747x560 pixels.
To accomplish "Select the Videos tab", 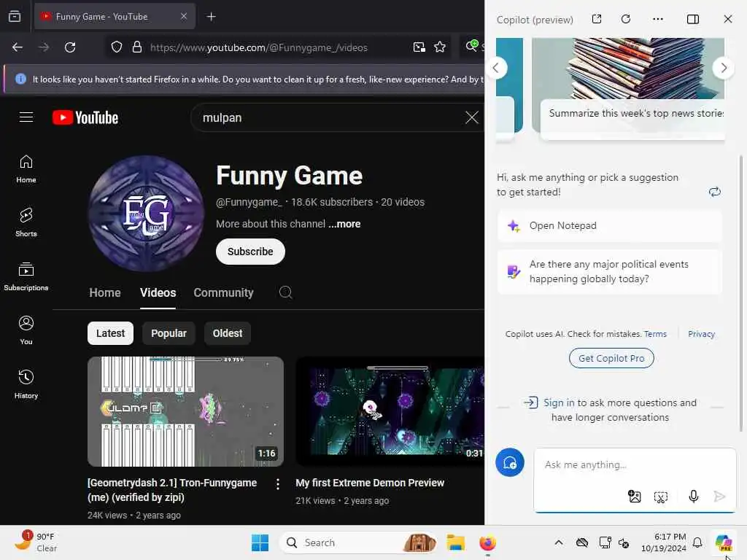I will point(158,292).
